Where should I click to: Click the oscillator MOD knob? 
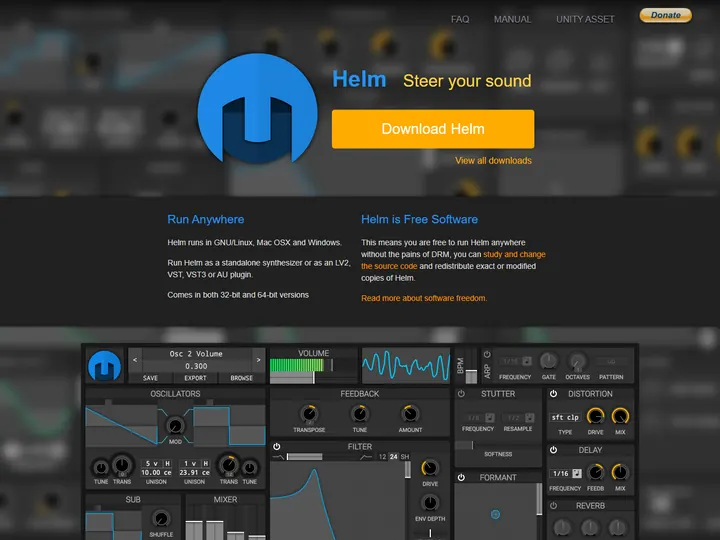tap(175, 426)
